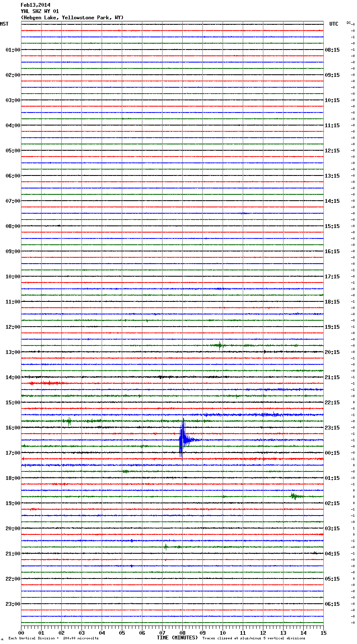Select the Feb13,2014 date title
The image size is (357, 644).
pyautogui.click(x=35, y=5)
